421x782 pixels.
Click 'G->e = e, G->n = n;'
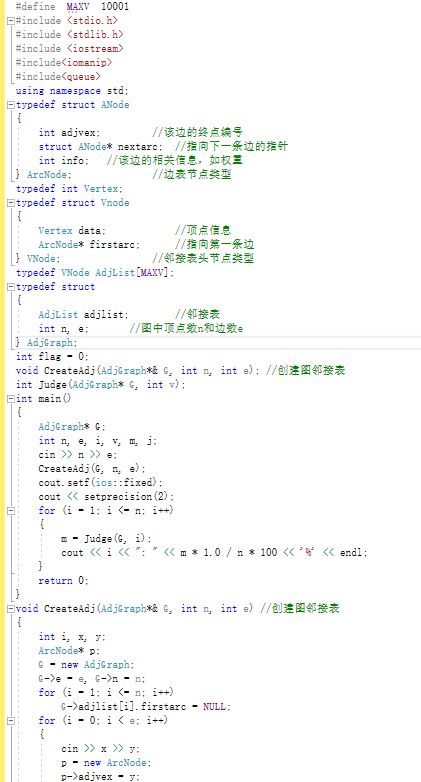92,679
